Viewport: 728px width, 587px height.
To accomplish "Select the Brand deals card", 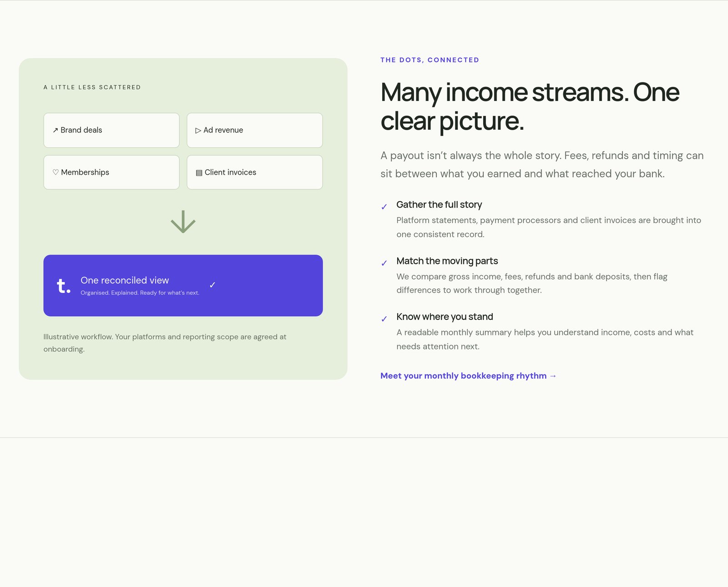I will coord(111,130).
